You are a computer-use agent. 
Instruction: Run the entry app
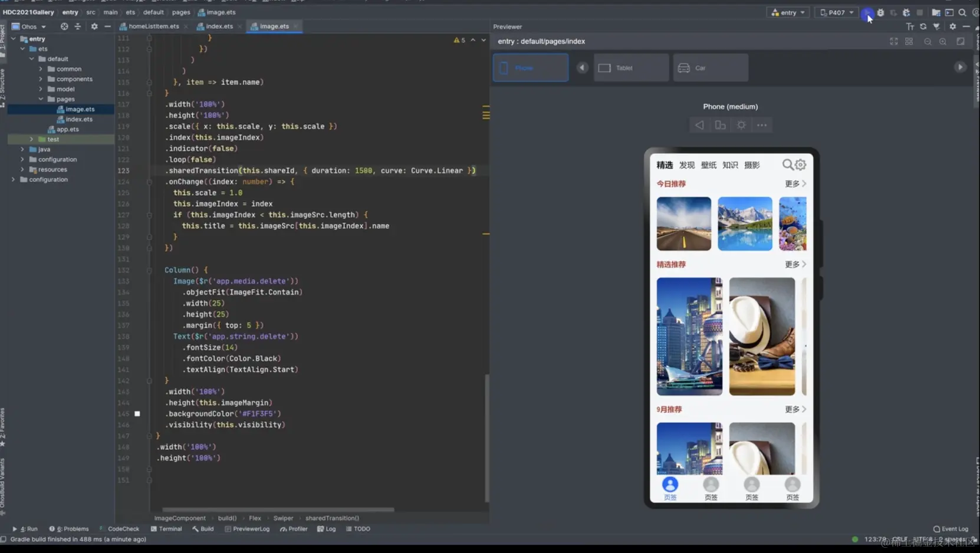coord(867,12)
